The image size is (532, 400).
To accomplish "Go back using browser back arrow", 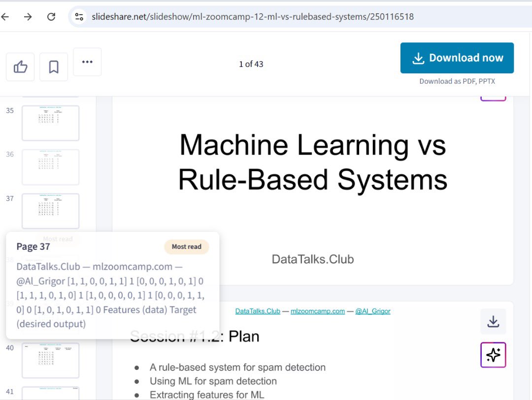I will (x=5, y=17).
